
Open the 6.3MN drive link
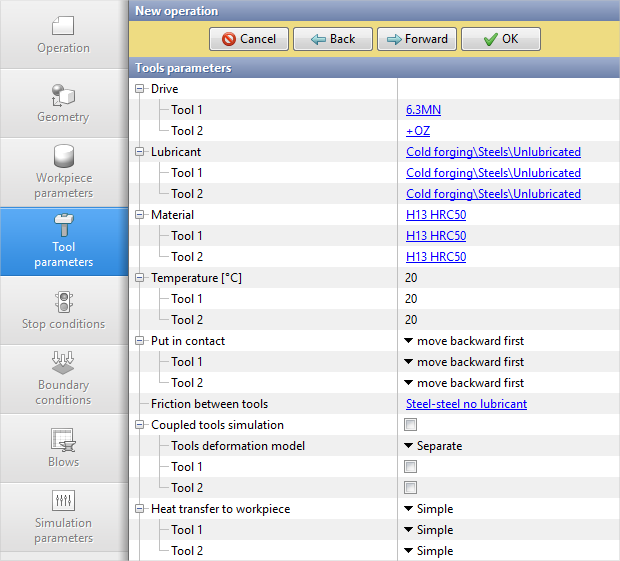point(423,110)
